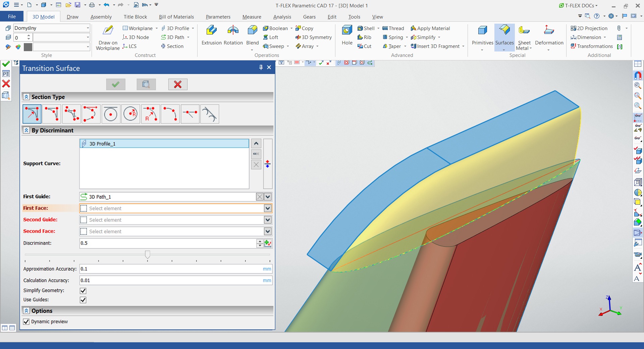The width and height of the screenshot is (644, 349).
Task: Click the Undo arrow in quick access toolbar
Action: coord(106,5)
